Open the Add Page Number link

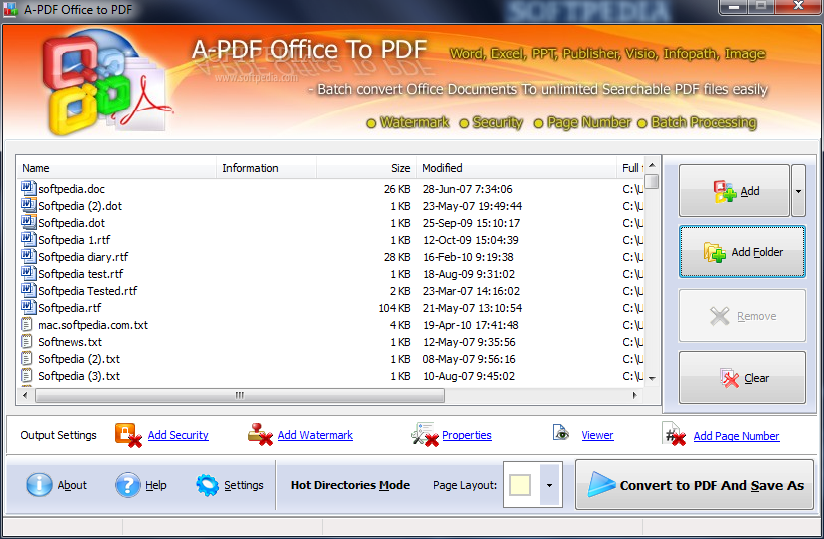[x=736, y=436]
